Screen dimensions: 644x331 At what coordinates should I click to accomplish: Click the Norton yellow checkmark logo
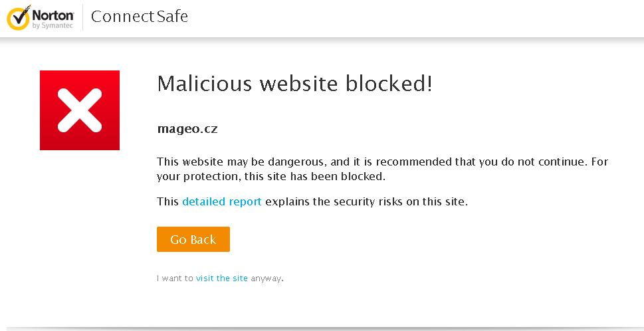(18, 18)
